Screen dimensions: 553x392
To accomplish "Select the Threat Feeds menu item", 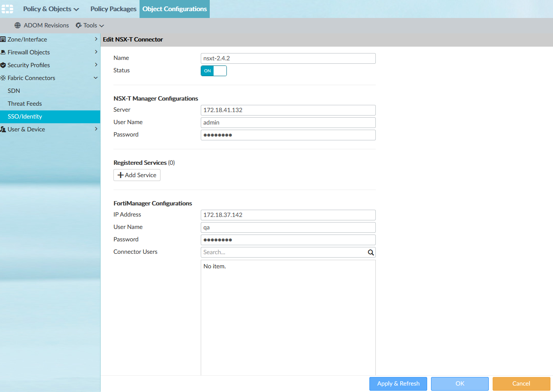I will pos(24,104).
